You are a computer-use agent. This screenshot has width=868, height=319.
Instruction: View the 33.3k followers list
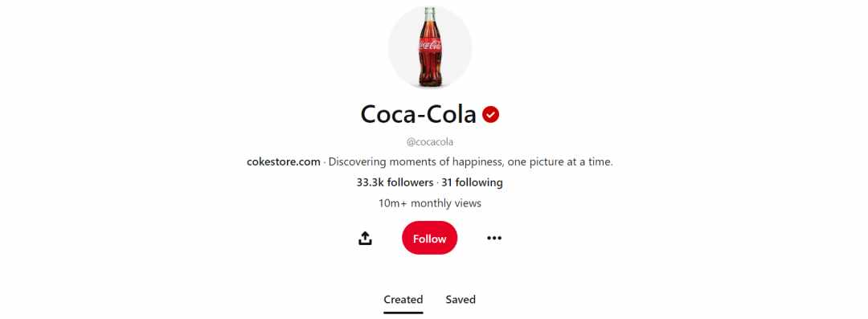tap(395, 182)
